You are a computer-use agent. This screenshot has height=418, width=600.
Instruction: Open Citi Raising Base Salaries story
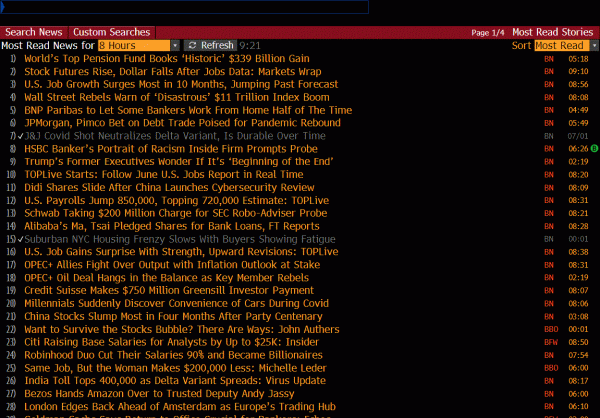(171, 342)
